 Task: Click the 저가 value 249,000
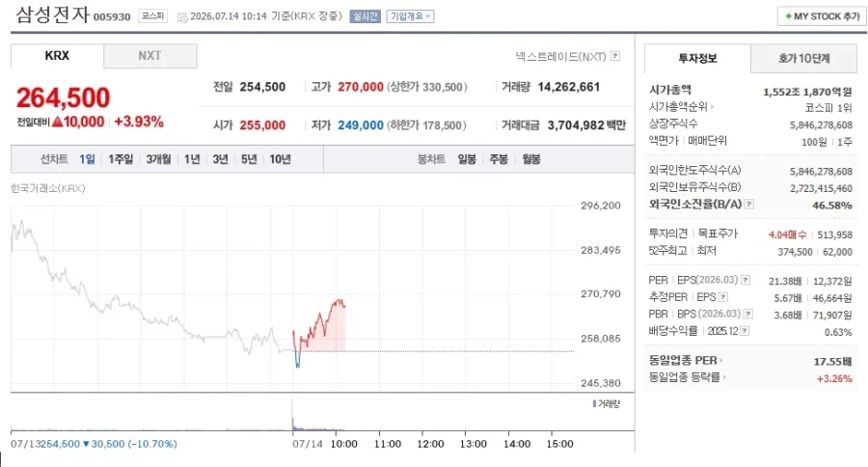(361, 125)
